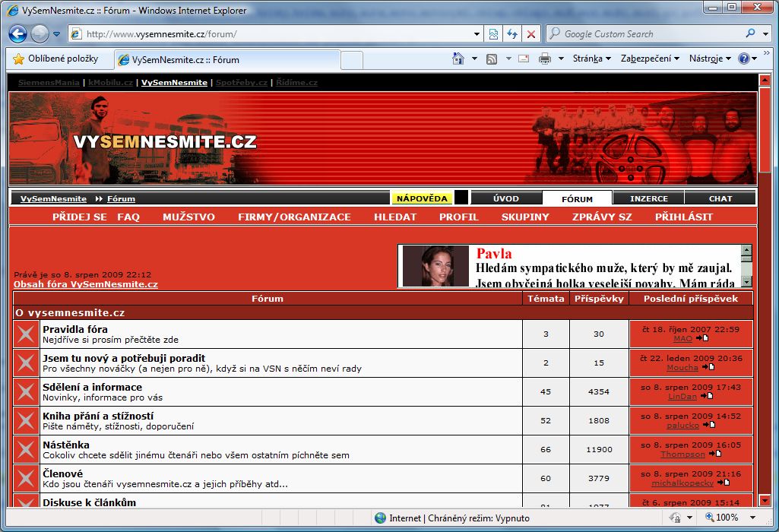Stop loading with the red X icon

coord(531,34)
